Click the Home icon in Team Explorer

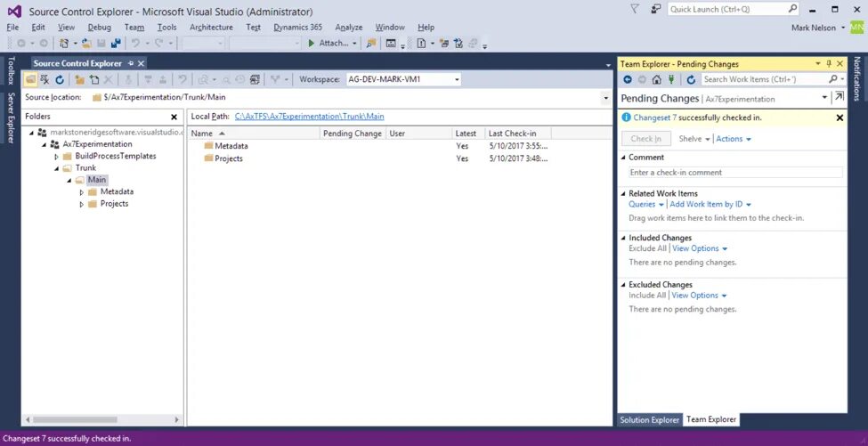[x=656, y=80]
